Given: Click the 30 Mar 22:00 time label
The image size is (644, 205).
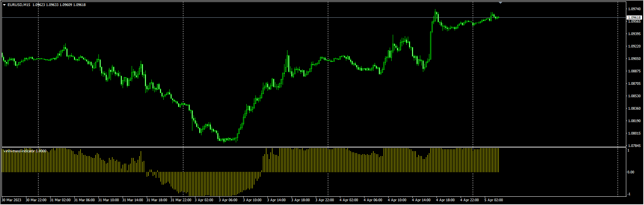Looking at the screenshot, I should (x=36, y=200).
